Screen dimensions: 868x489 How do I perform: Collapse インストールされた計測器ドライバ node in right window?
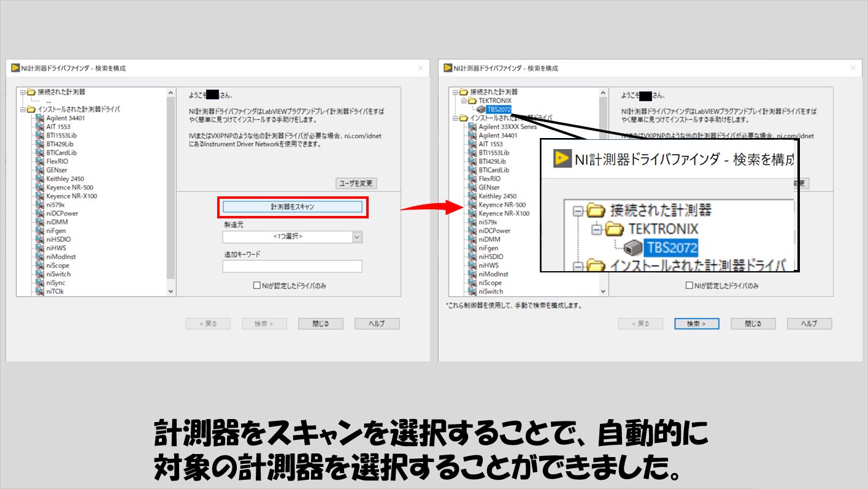point(455,118)
